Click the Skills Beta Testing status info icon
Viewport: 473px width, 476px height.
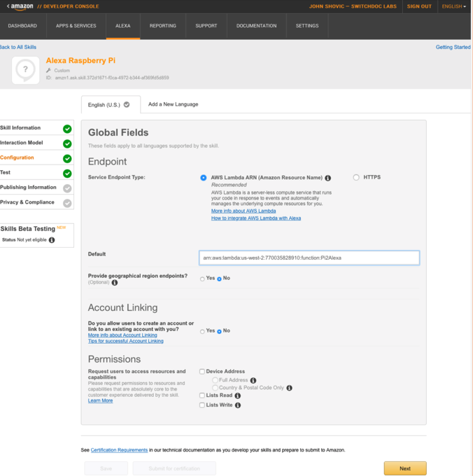pyautogui.click(x=52, y=240)
